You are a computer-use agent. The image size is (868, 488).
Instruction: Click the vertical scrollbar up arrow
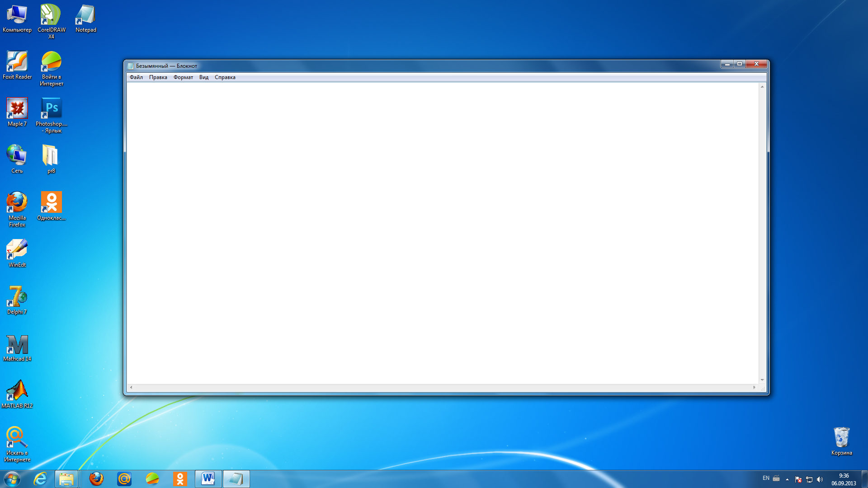[x=762, y=87]
